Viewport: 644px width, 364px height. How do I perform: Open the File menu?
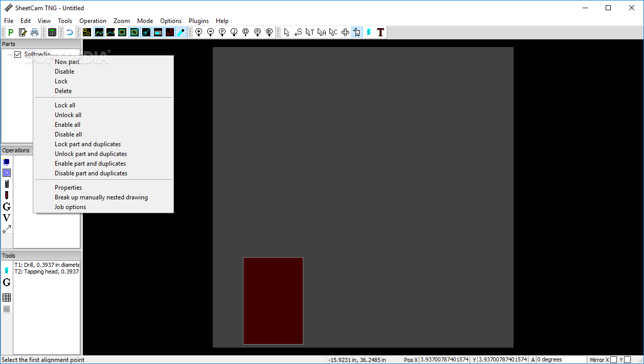[x=9, y=21]
